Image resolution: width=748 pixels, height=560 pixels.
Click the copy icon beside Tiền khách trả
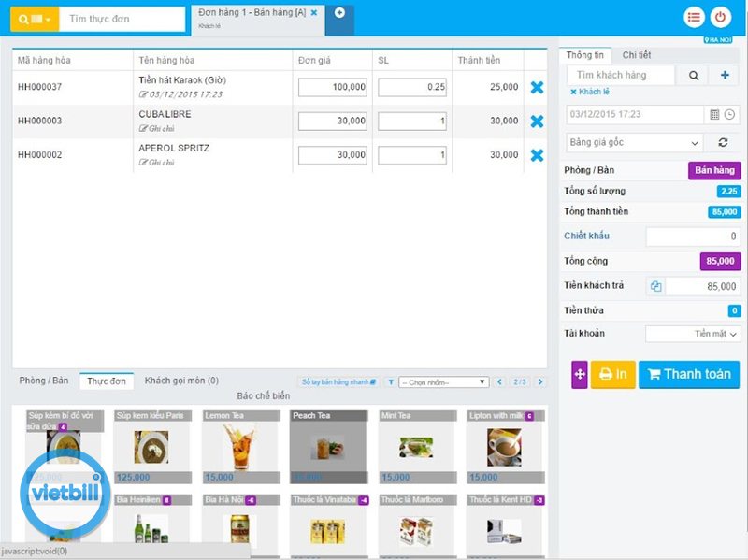click(655, 286)
